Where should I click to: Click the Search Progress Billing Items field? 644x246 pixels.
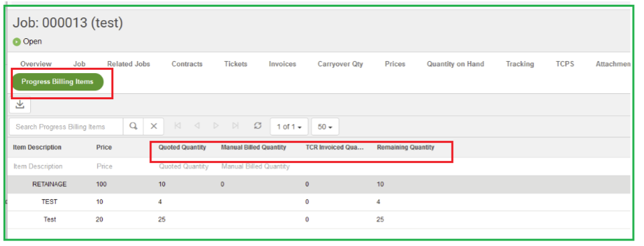pos(66,127)
